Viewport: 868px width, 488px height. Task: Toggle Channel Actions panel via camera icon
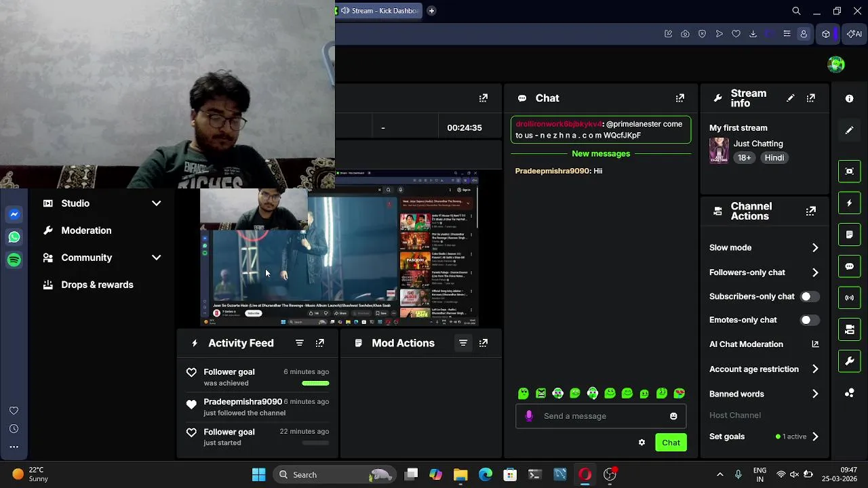coord(849,329)
